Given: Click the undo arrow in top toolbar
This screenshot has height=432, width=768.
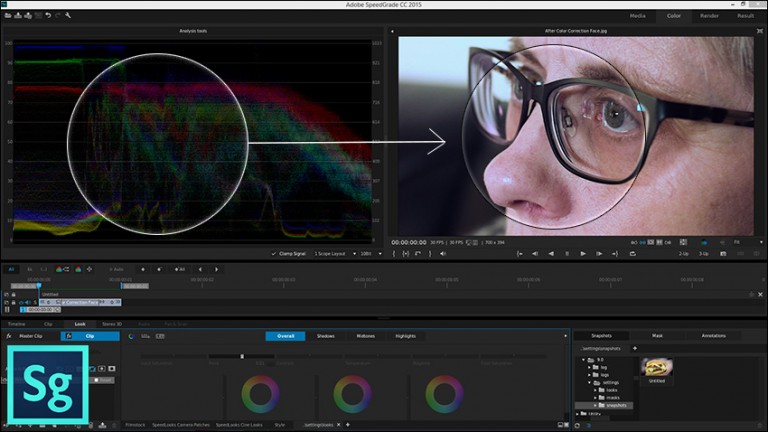Looking at the screenshot, I should (x=48, y=16).
